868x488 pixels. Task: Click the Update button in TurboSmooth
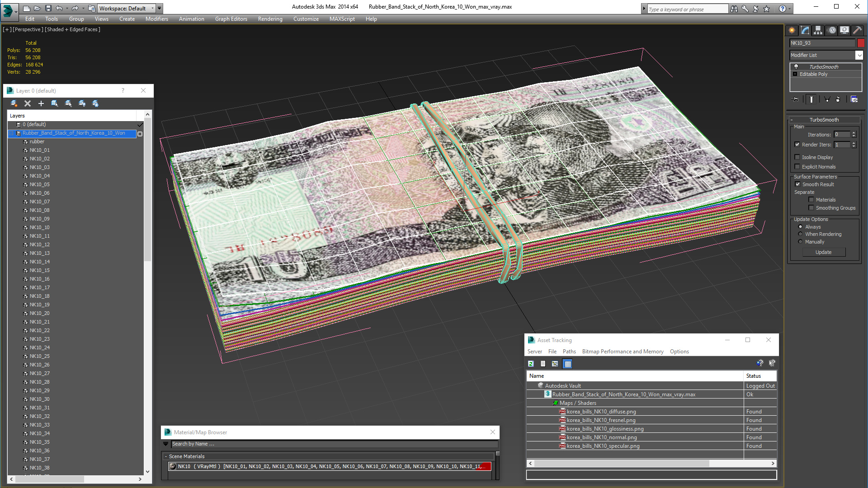tap(823, 252)
